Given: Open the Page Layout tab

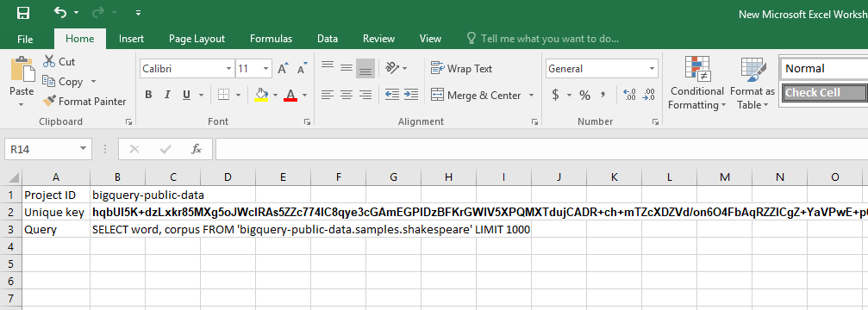Looking at the screenshot, I should tap(197, 39).
